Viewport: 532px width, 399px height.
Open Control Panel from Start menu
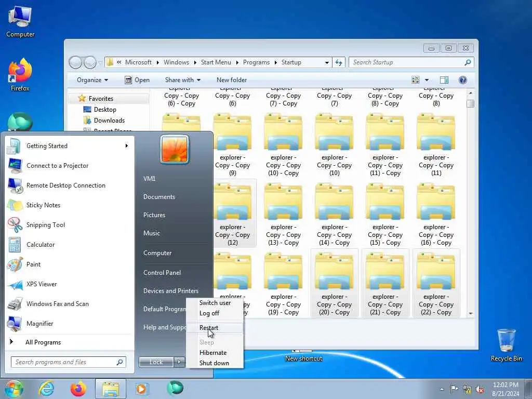point(162,273)
